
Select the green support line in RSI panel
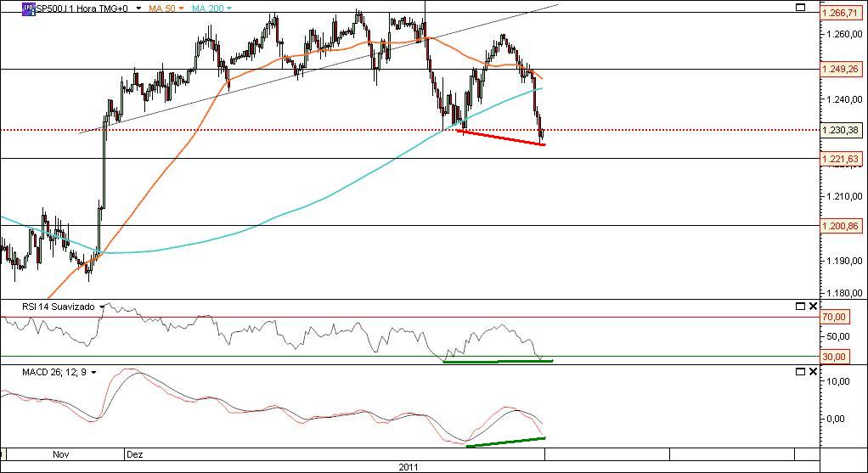[498, 361]
